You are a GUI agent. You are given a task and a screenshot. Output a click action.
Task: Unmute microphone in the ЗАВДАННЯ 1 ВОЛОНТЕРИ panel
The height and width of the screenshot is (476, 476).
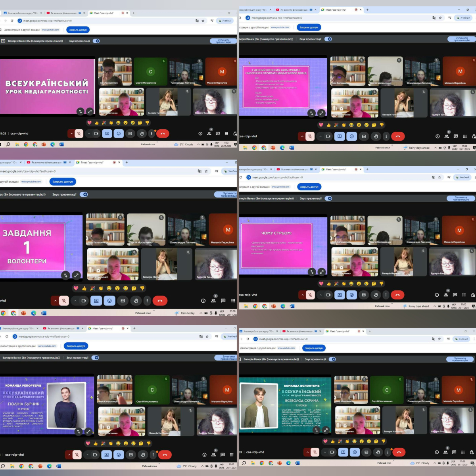point(64,301)
